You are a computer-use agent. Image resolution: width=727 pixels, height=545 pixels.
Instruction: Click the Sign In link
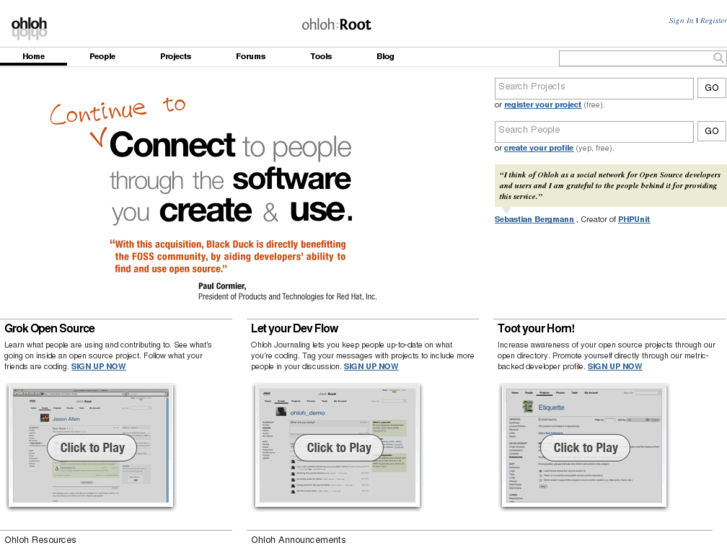pos(681,20)
